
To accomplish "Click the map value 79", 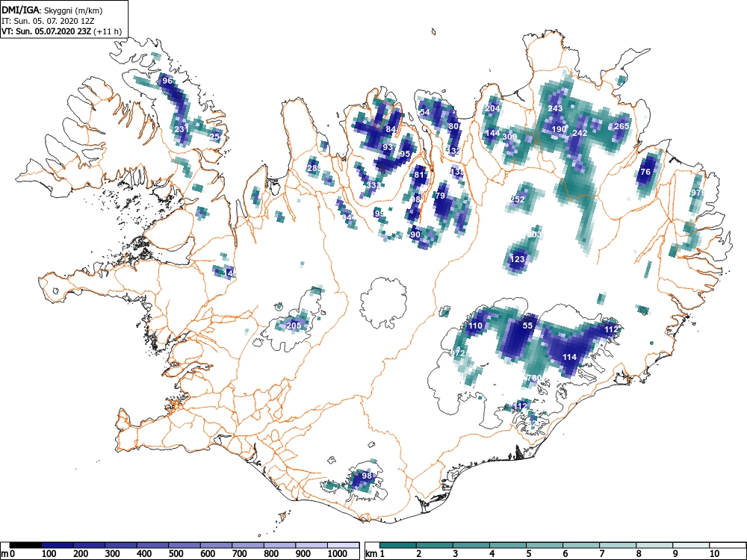I will pos(440,196).
